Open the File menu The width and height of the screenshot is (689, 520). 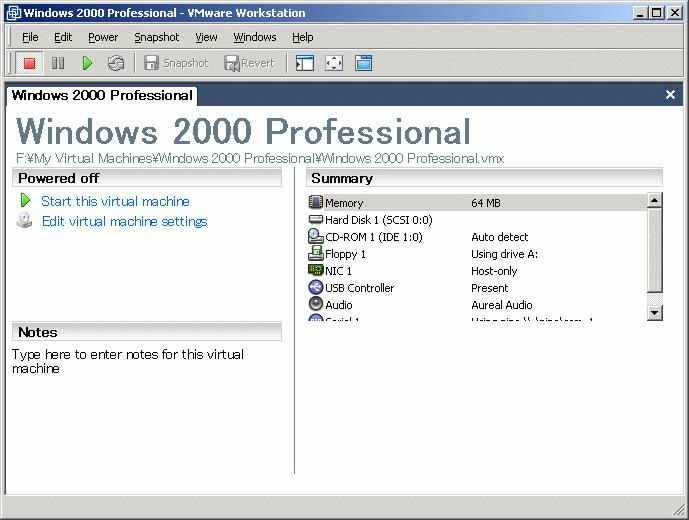30,37
